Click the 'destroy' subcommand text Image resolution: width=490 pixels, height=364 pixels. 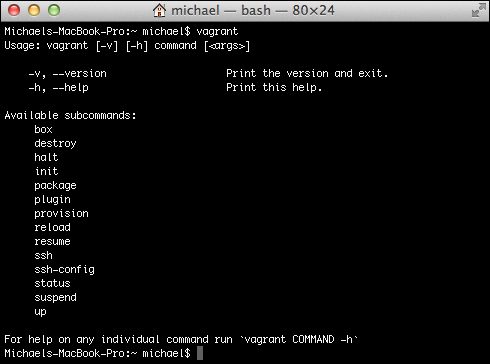(x=55, y=143)
